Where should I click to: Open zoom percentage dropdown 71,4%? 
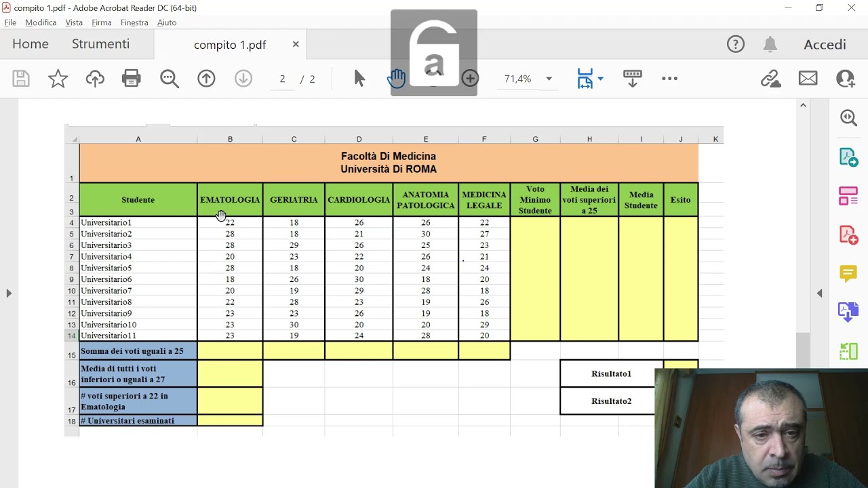pos(528,79)
